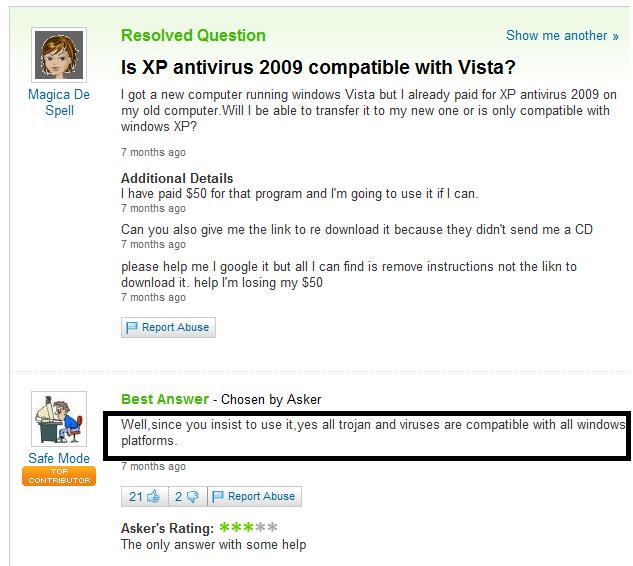Click the question title about XP antivirus 2009
Screen dimensions: 633x566
click(318, 67)
